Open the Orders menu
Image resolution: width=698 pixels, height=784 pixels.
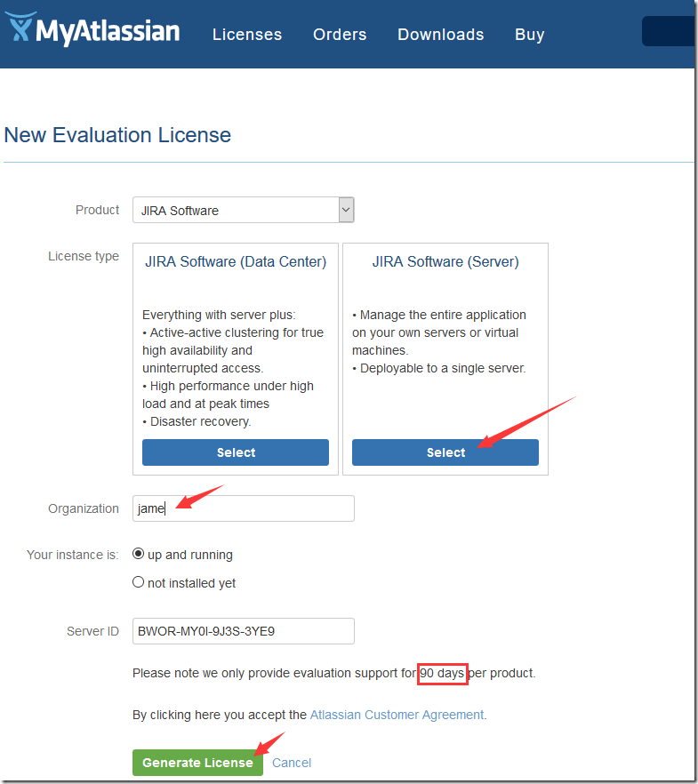click(340, 35)
